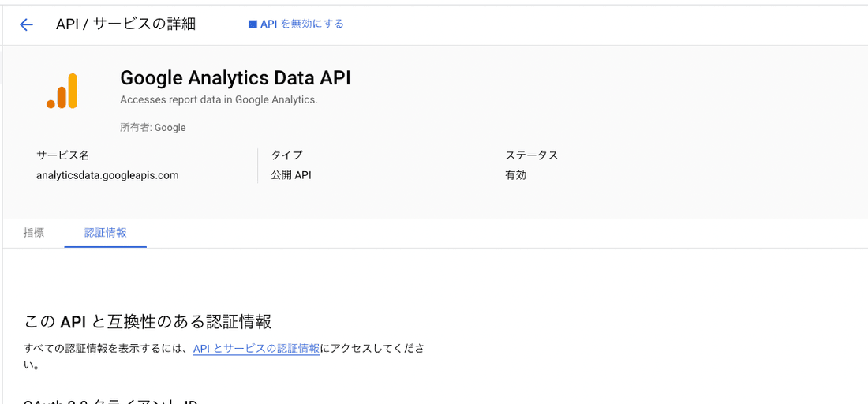Image resolution: width=868 pixels, height=404 pixels.
Task: Click the stop square icon beside API を無効にする
Action: click(253, 24)
